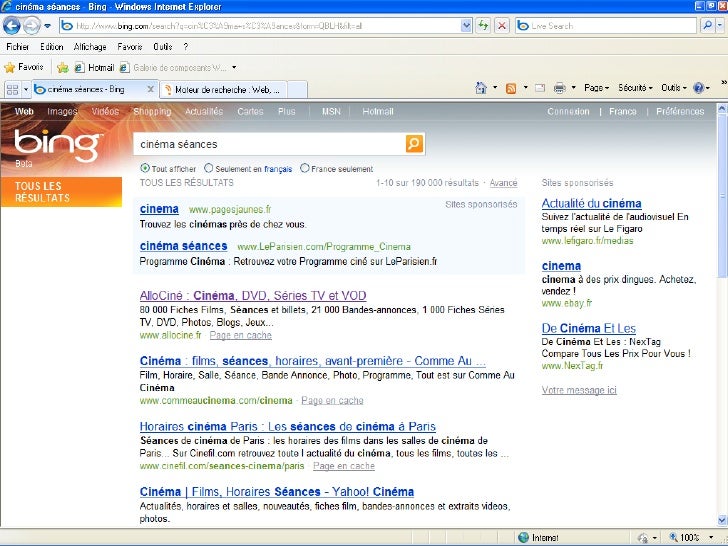Open recent pages dropdown beside Forward button

pyautogui.click(x=47, y=26)
